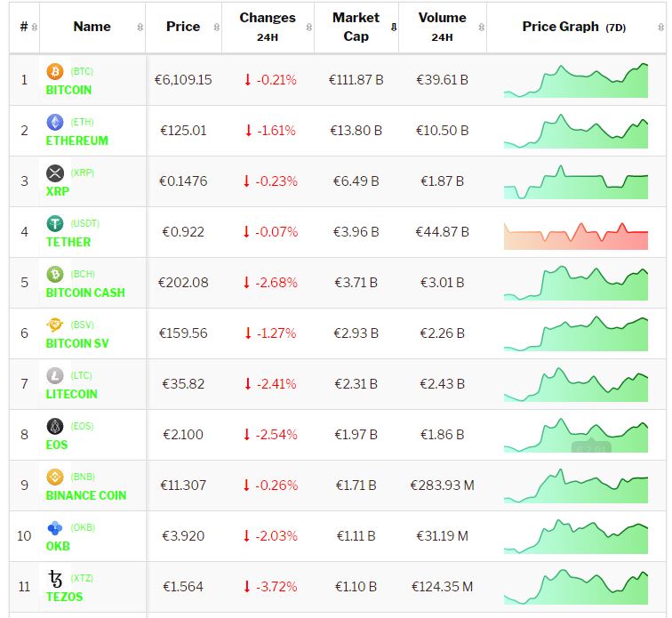Click the Tether green coin icon
The height and width of the screenshot is (618, 672).
click(x=55, y=223)
